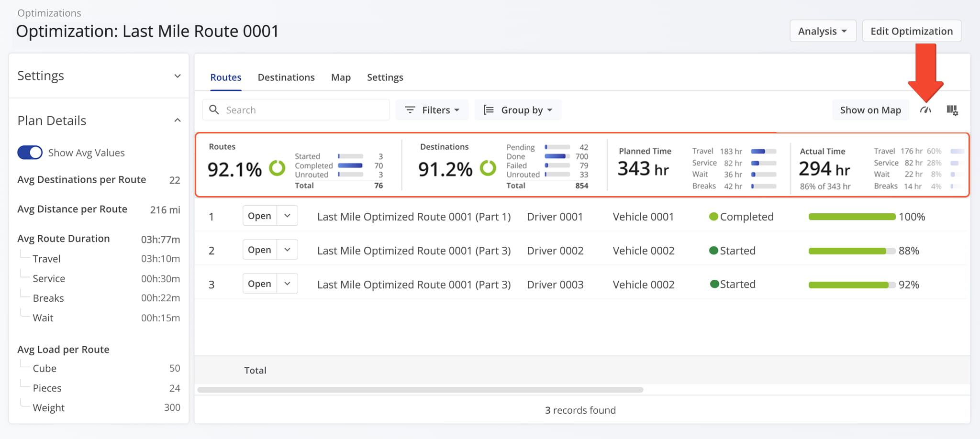980x439 pixels.
Task: Expand the Settings section in sidebar
Action: click(178, 76)
